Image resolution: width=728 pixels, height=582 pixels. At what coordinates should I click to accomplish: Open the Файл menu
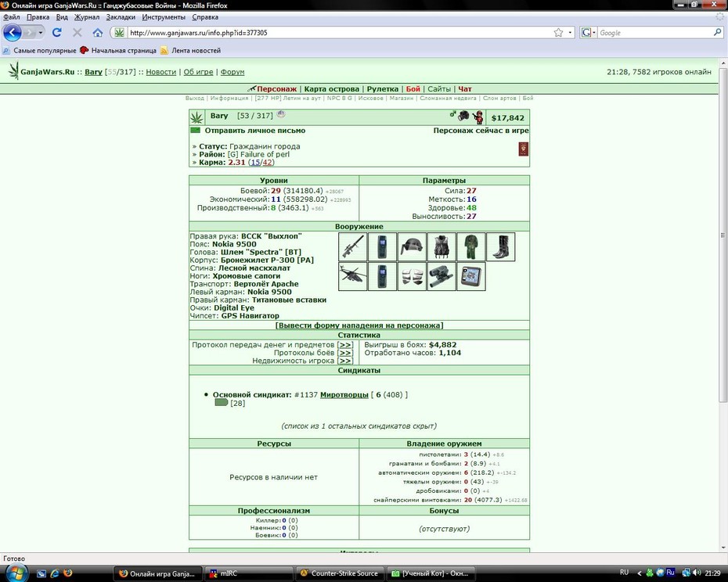click(x=12, y=17)
